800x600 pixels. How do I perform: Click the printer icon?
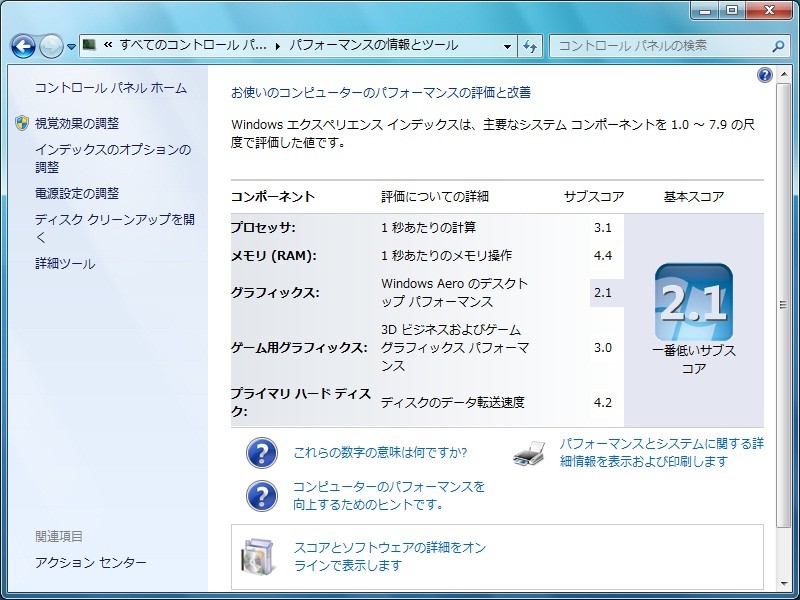click(x=529, y=453)
